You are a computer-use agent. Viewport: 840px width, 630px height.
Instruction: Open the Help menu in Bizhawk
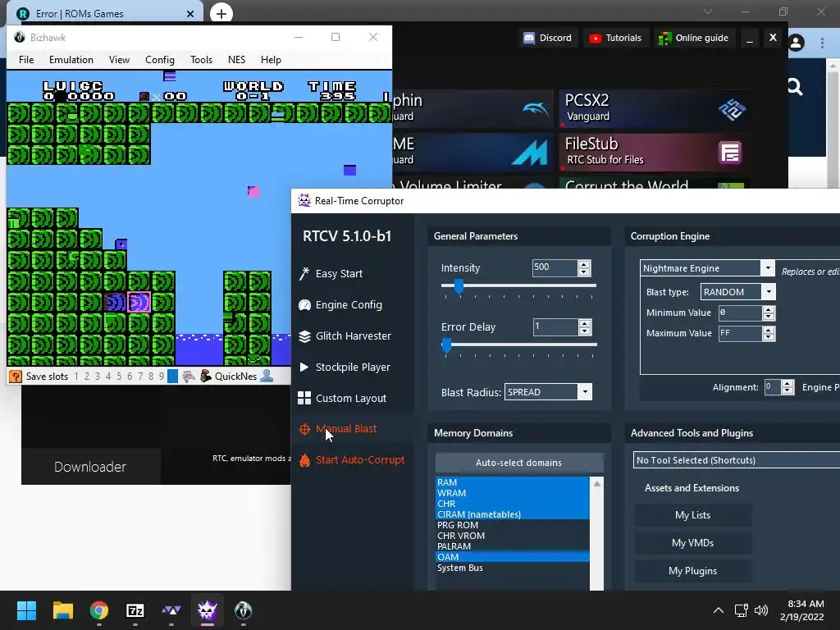tap(271, 59)
